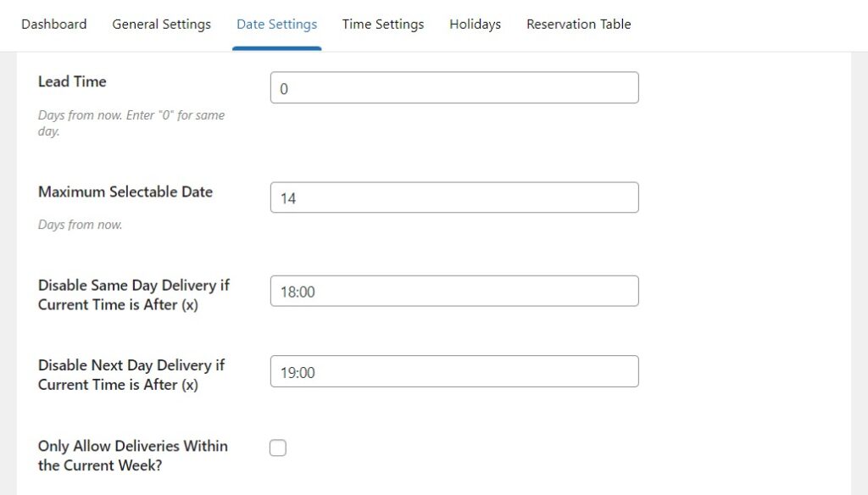Click the Lead Time input field
Screen dimensions: 868x495
pyautogui.click(x=454, y=87)
